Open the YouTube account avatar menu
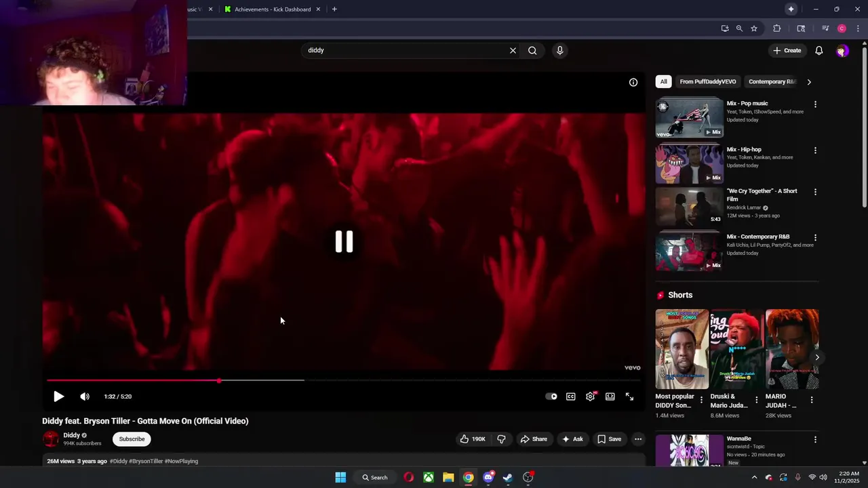The height and width of the screenshot is (488, 868). (x=842, y=51)
